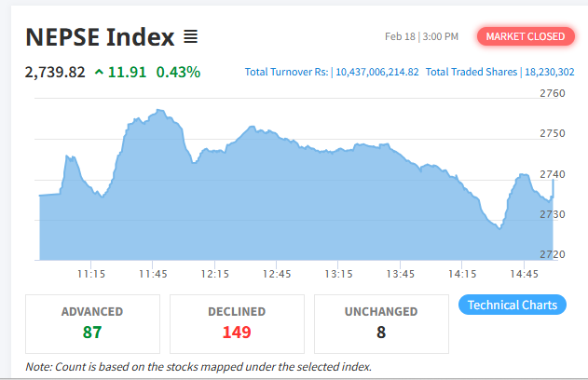Select the Total Turnover Rs label
The height and width of the screenshot is (380, 588).
point(286,72)
